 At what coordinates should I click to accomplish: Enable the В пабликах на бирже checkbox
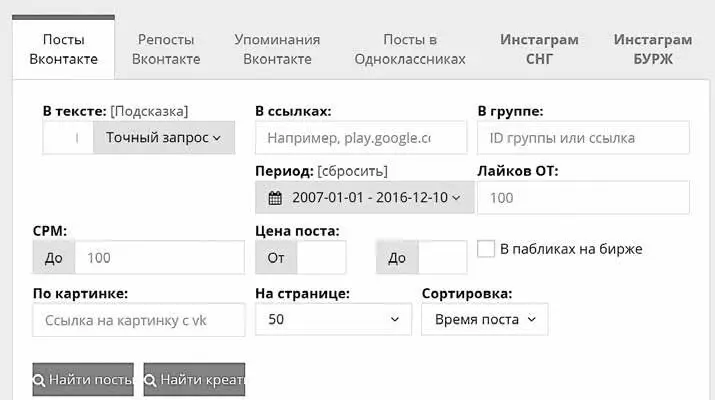click(486, 249)
